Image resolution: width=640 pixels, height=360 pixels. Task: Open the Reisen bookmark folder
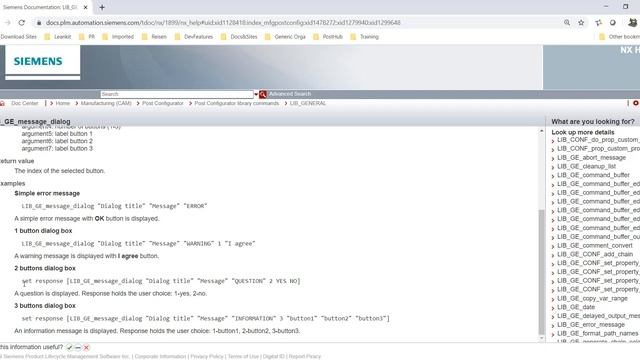tap(154, 37)
